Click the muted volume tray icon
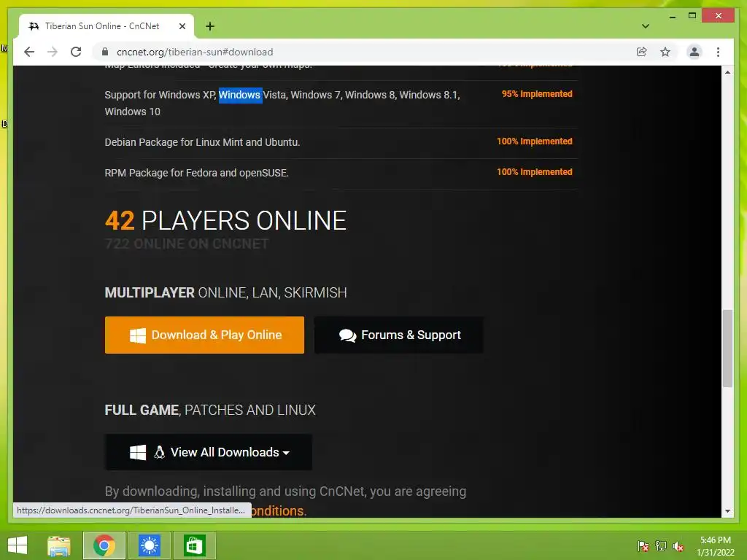 (678, 546)
